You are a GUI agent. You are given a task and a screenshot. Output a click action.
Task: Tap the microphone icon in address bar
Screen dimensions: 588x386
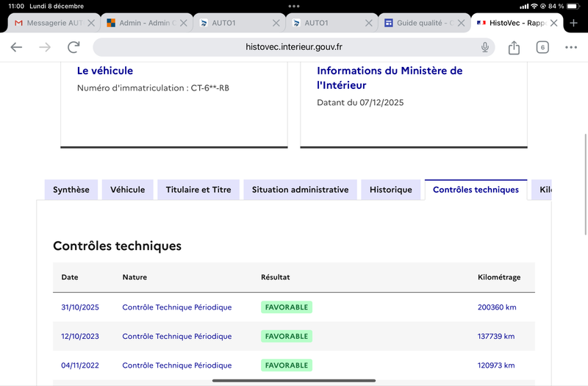pyautogui.click(x=485, y=47)
